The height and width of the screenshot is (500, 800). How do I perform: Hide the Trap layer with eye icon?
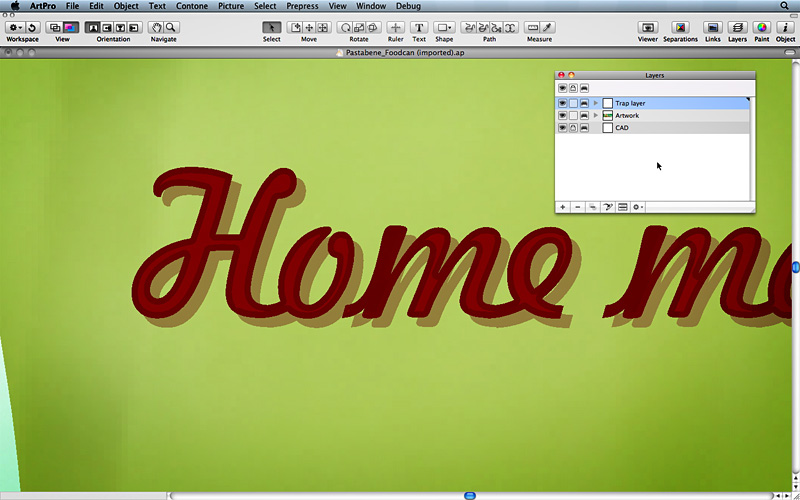point(562,103)
